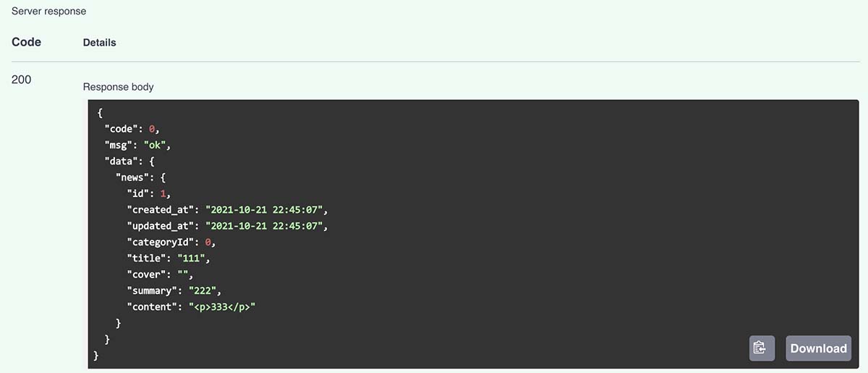The image size is (868, 373).
Task: Click the created_at timestamp value
Action: [x=266, y=210]
